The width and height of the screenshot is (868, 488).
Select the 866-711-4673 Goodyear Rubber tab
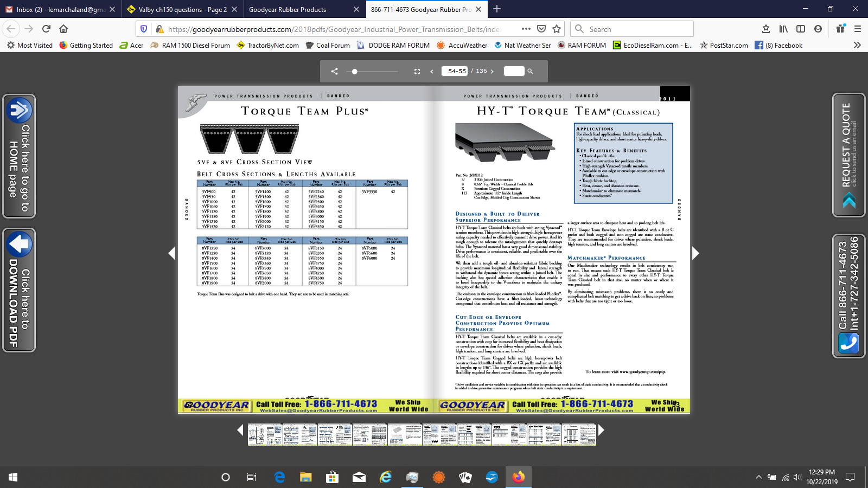click(x=426, y=9)
